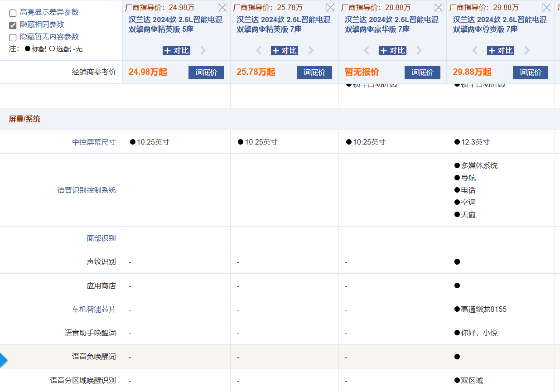Enable 高亮显示差异参数 checkbox
The height and width of the screenshot is (392, 560).
(13, 13)
